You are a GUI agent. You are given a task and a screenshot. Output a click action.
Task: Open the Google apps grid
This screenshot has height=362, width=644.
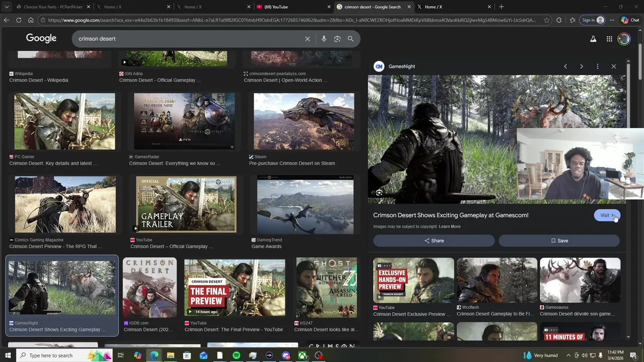pyautogui.click(x=609, y=39)
